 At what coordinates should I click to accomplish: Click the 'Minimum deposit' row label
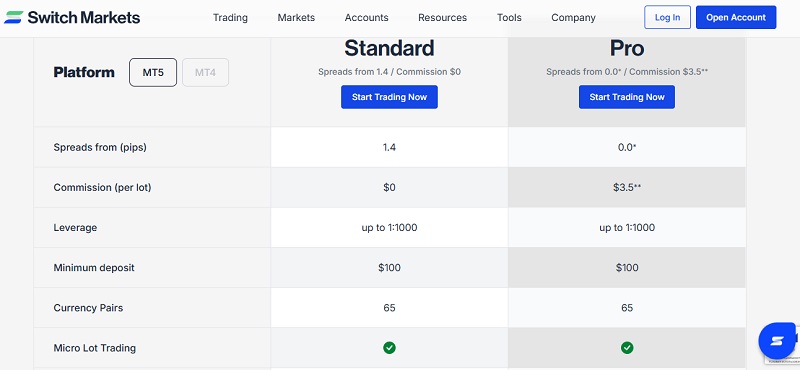coord(94,267)
